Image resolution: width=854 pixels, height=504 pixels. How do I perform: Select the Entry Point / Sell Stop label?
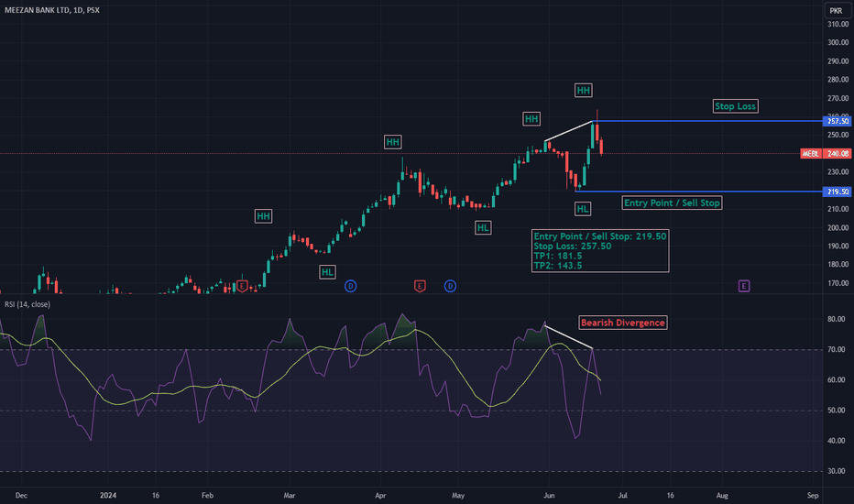click(672, 203)
